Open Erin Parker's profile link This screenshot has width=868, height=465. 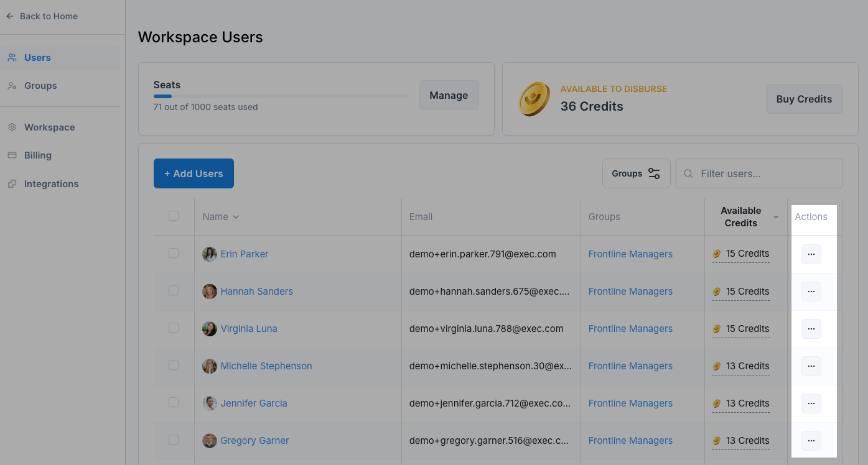tap(245, 254)
